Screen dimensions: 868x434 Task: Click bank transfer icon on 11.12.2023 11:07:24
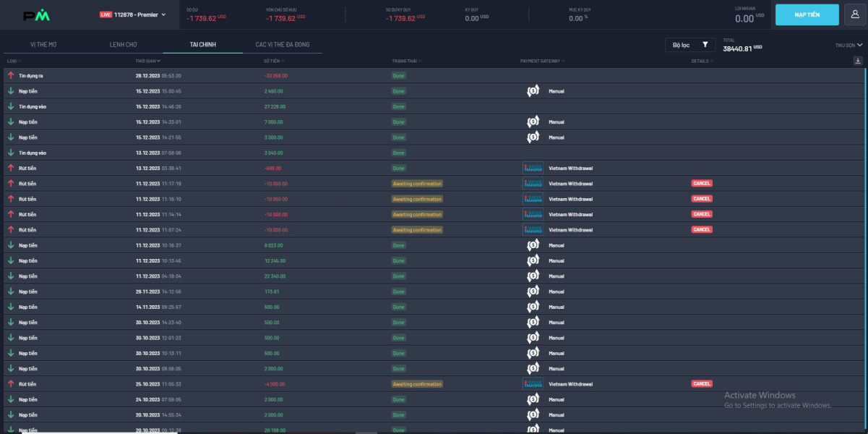point(533,230)
